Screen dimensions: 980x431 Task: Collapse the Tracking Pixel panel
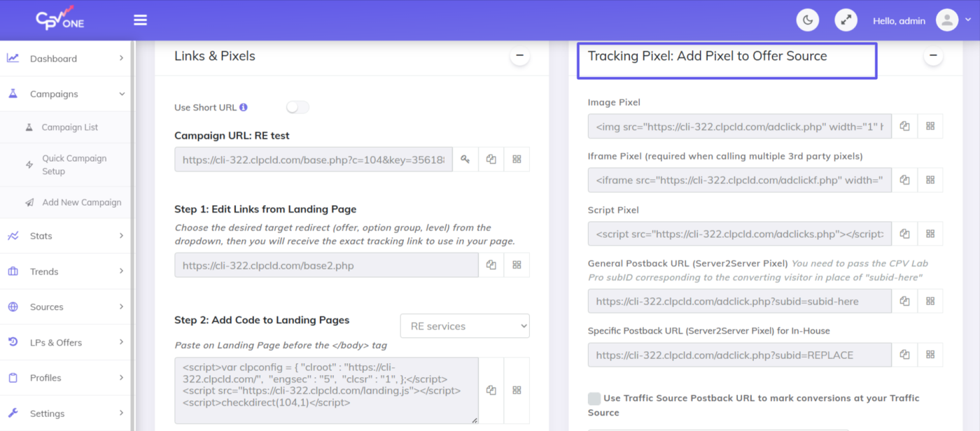tap(932, 56)
